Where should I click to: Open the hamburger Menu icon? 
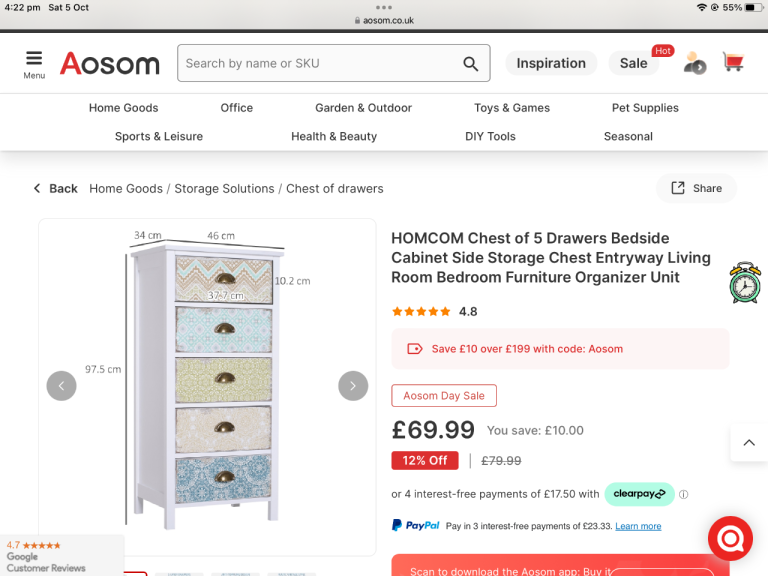pyautogui.click(x=34, y=63)
